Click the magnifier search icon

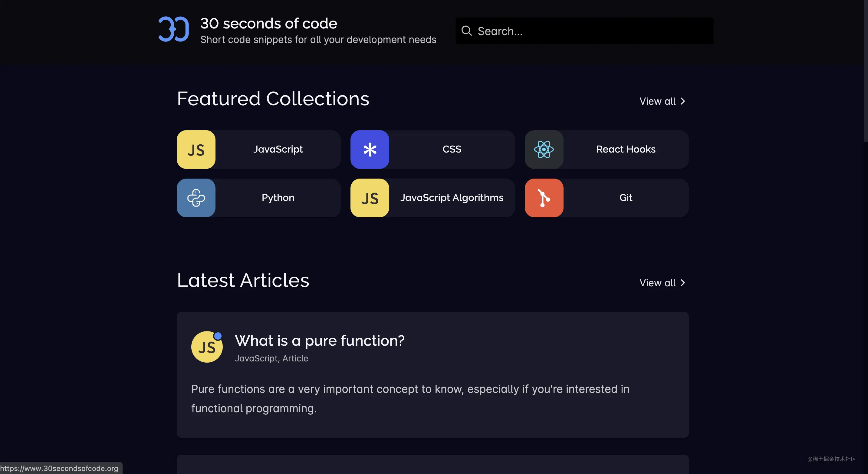click(466, 31)
